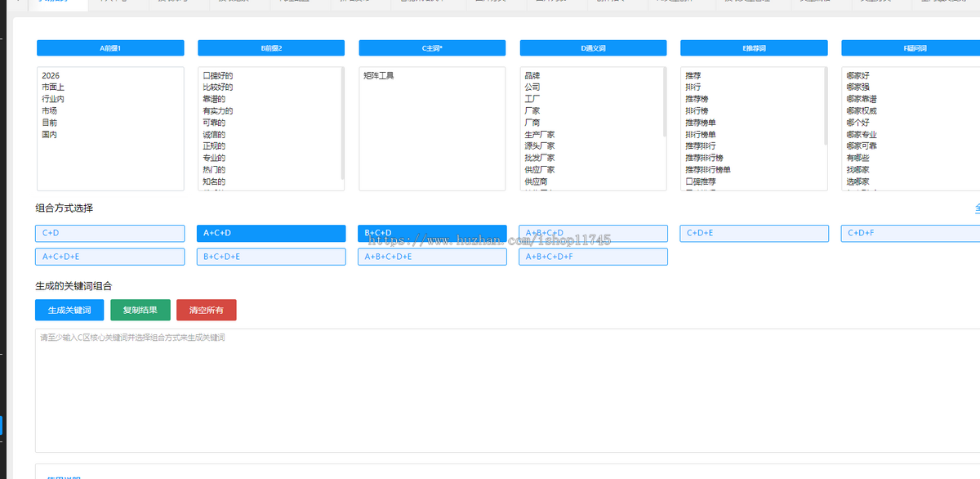This screenshot has width=980, height=479.
Task: Click the '知名的' line in B前缀2 list
Action: (214, 181)
